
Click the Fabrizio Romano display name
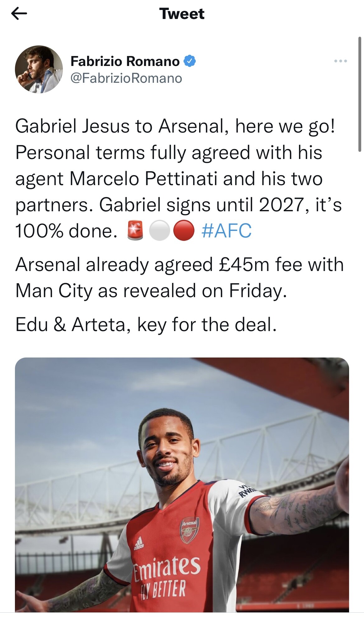pos(125,61)
